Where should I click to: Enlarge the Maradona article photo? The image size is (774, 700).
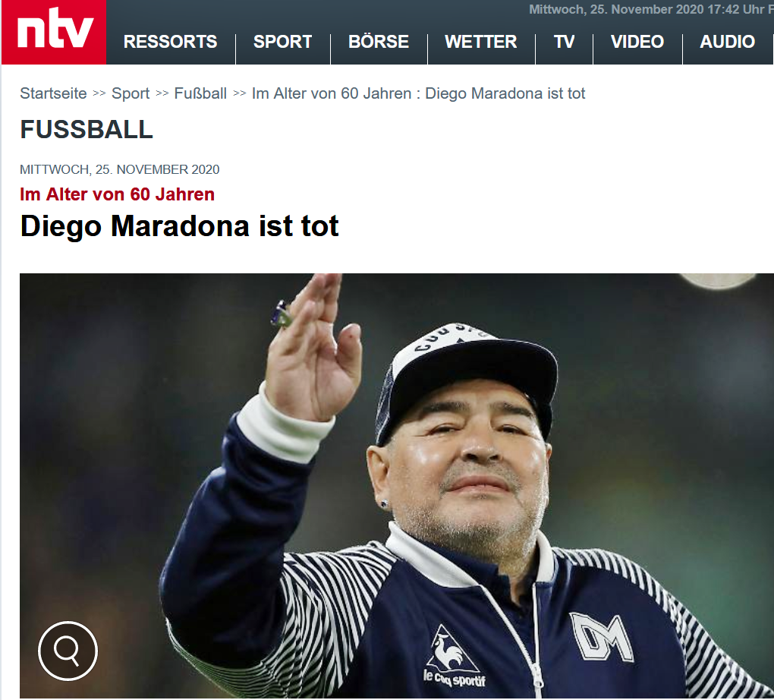click(x=397, y=486)
